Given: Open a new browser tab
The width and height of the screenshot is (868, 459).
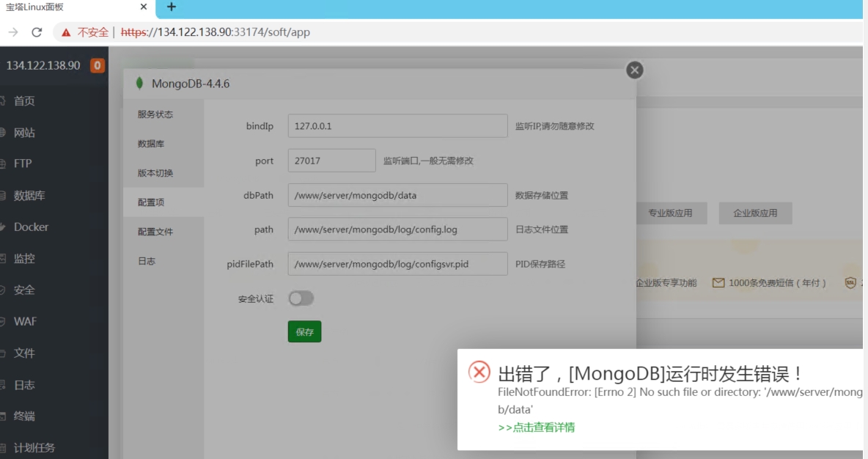Looking at the screenshot, I should [172, 7].
